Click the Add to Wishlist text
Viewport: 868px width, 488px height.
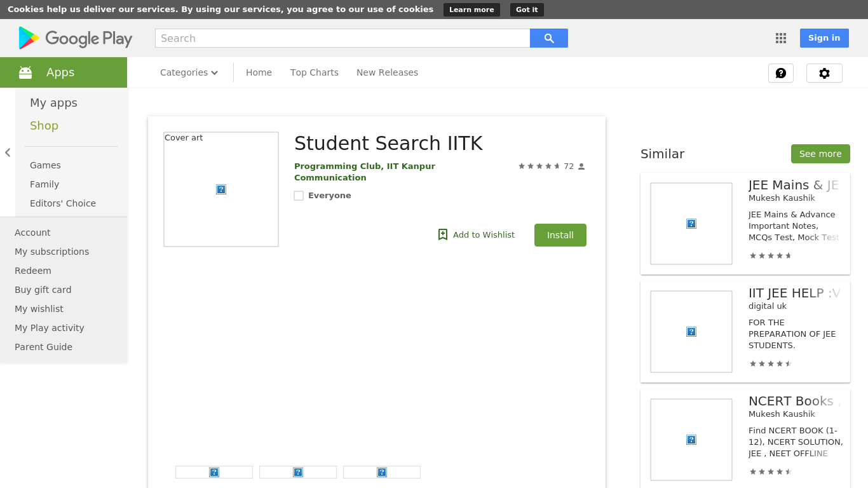pos(484,235)
